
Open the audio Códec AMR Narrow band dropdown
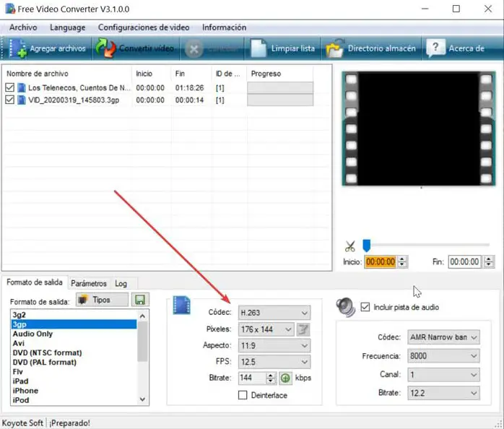click(x=443, y=337)
